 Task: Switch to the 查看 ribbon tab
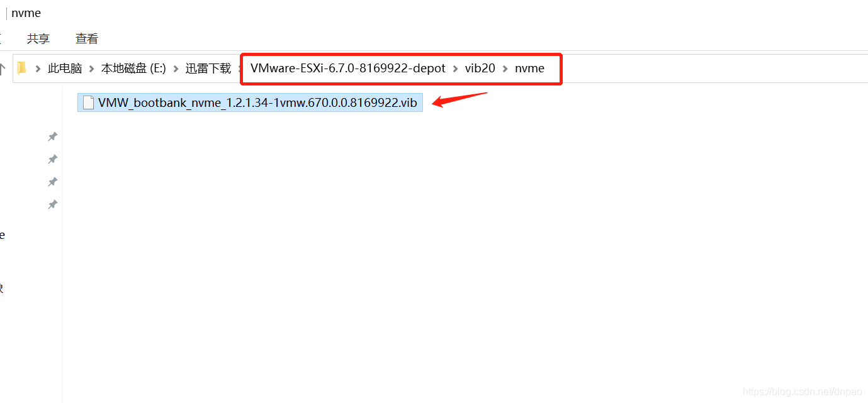pyautogui.click(x=87, y=38)
